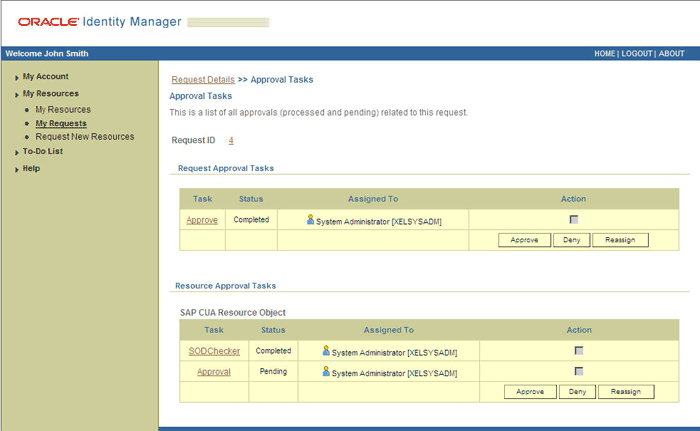Open Request New Resources
700x431 pixels.
[85, 137]
